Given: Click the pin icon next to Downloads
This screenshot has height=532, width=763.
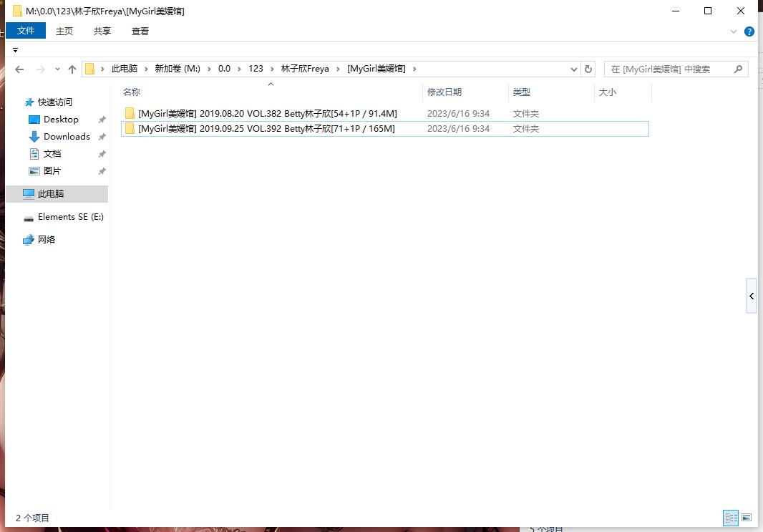Looking at the screenshot, I should pos(102,137).
